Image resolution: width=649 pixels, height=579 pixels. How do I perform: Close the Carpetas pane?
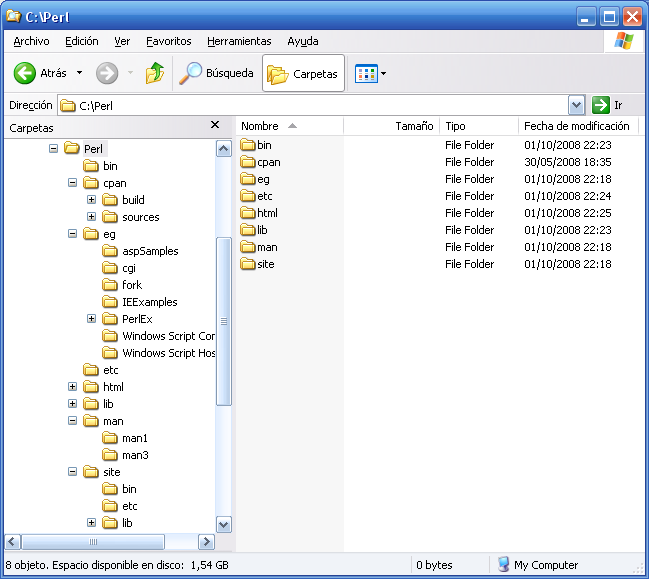215,125
